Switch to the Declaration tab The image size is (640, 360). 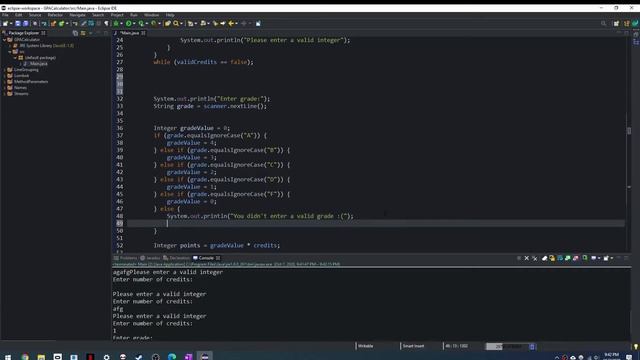pos(176,258)
